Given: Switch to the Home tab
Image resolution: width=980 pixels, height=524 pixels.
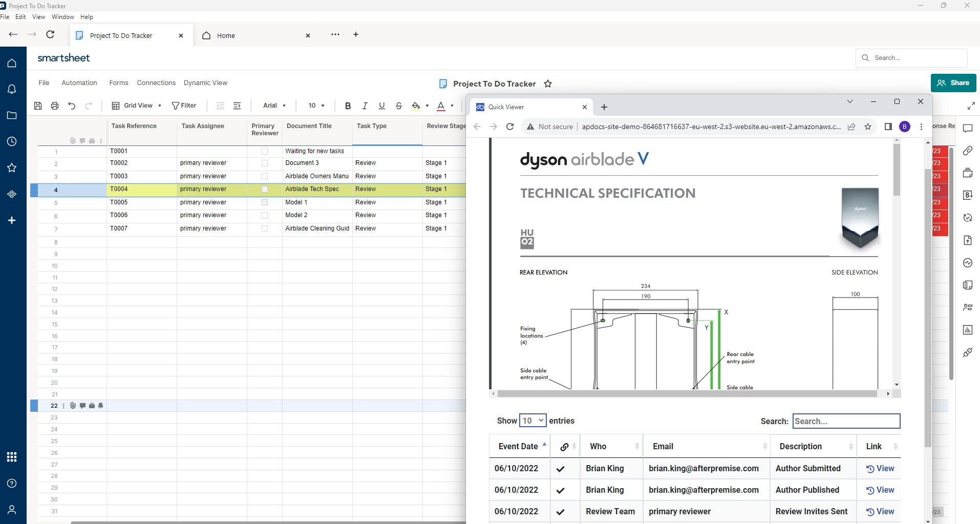Looking at the screenshot, I should tap(256, 35).
